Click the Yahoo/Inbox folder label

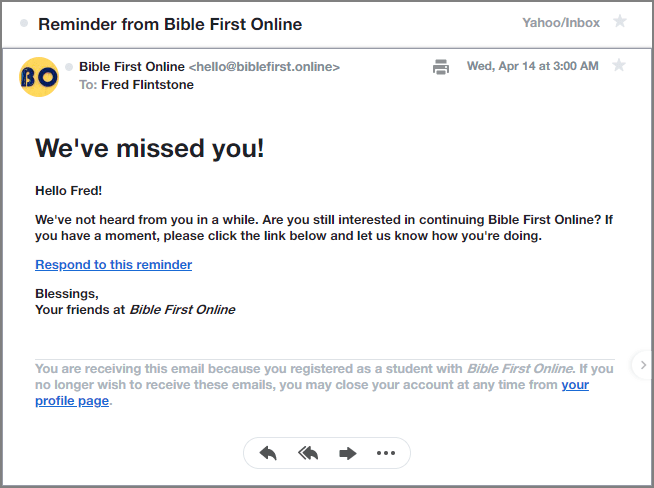point(563,23)
